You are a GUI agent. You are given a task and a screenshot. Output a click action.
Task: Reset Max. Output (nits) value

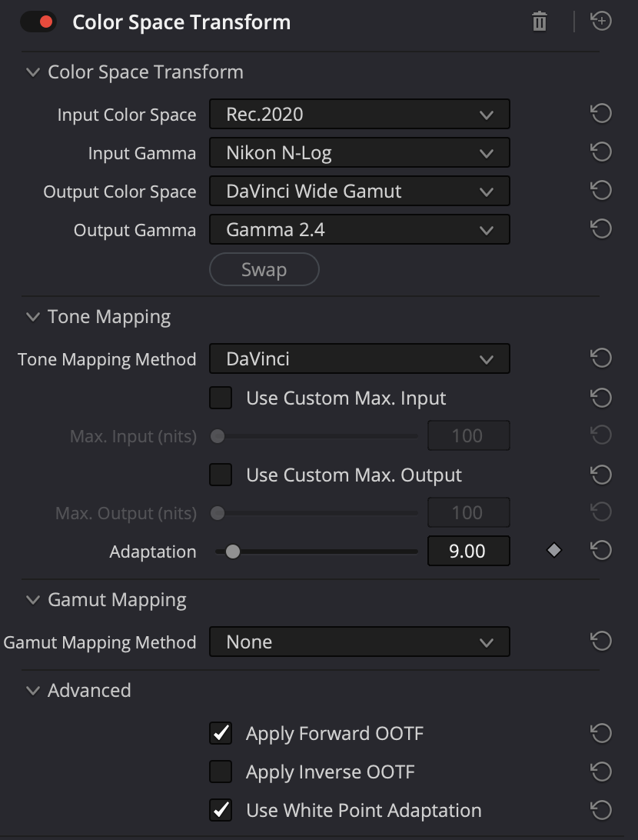601,512
